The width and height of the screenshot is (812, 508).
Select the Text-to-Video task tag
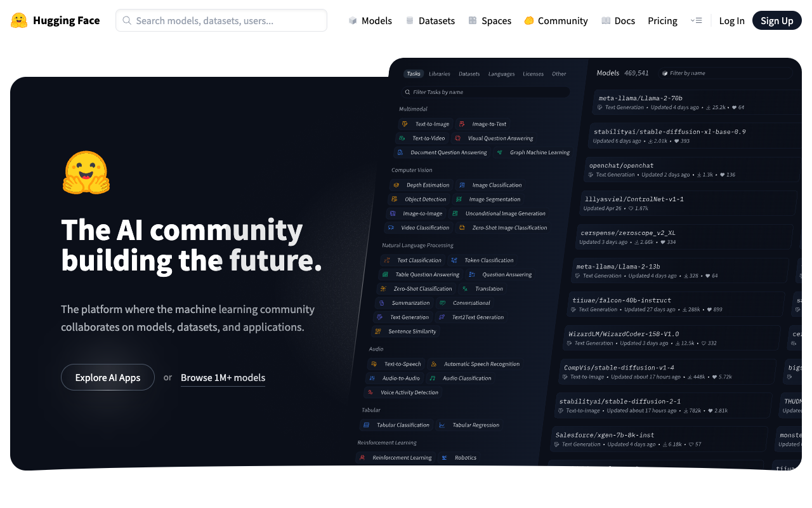click(x=422, y=138)
